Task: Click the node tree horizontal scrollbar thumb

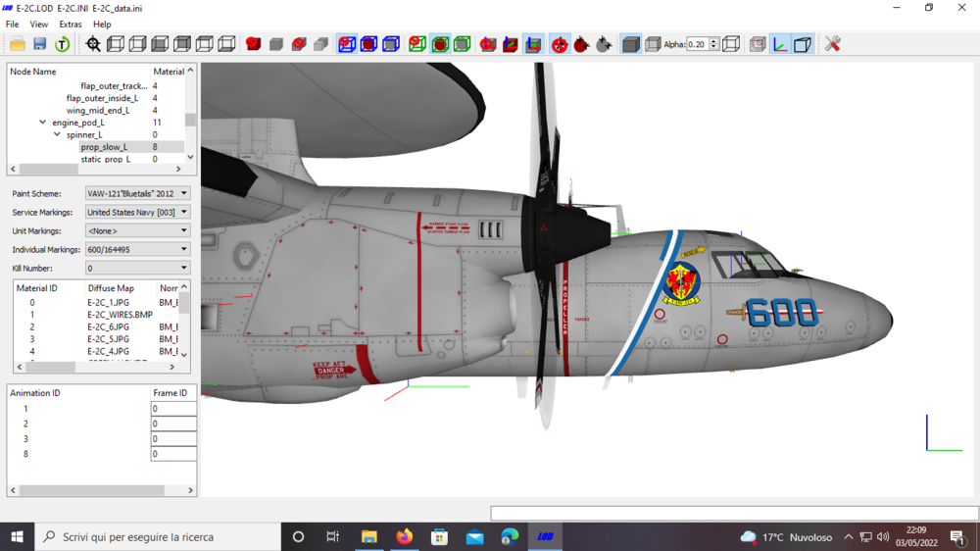Action: tap(48, 170)
